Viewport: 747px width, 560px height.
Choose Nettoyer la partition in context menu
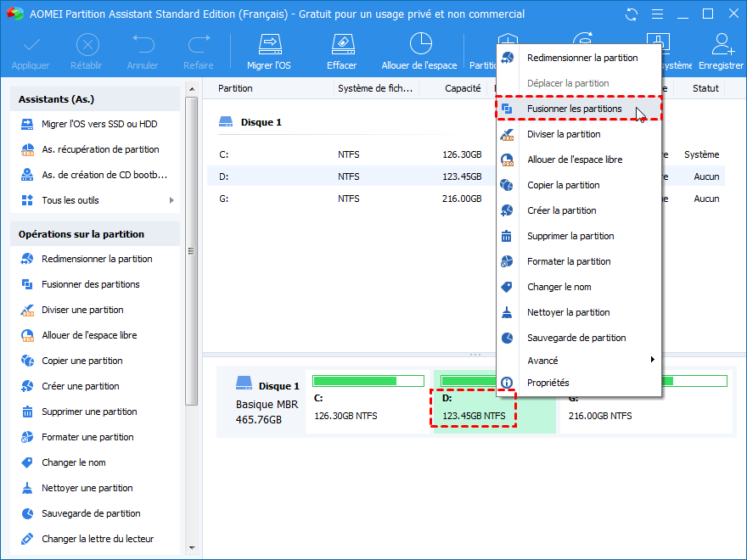coord(578,313)
